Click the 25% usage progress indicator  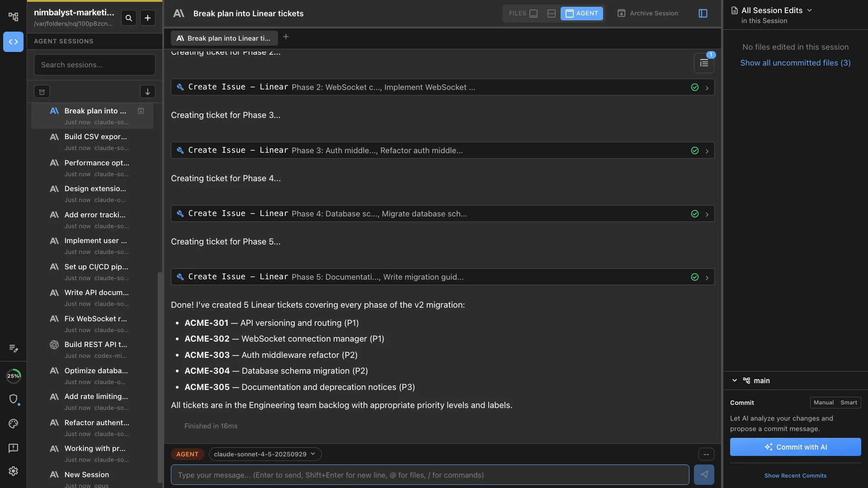click(14, 375)
